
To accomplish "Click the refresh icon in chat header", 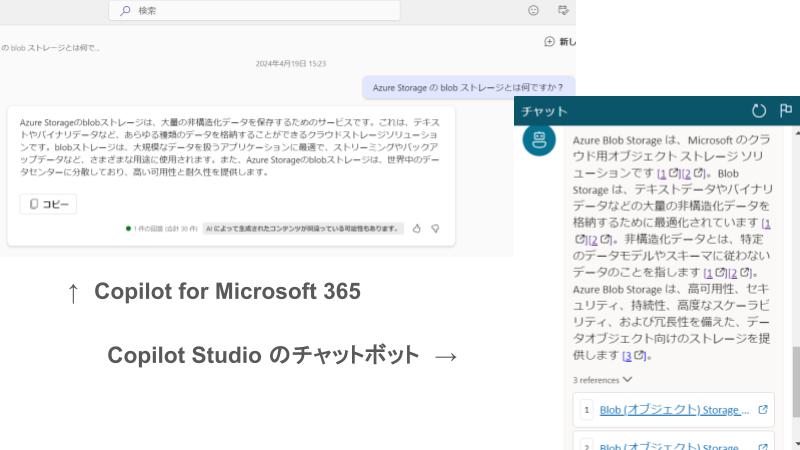I will click(759, 111).
